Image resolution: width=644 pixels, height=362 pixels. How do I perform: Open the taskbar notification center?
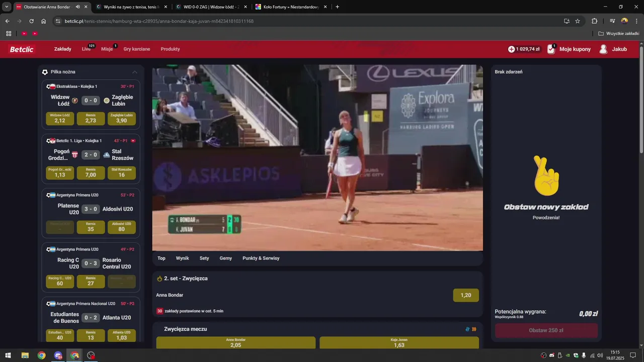(x=633, y=355)
